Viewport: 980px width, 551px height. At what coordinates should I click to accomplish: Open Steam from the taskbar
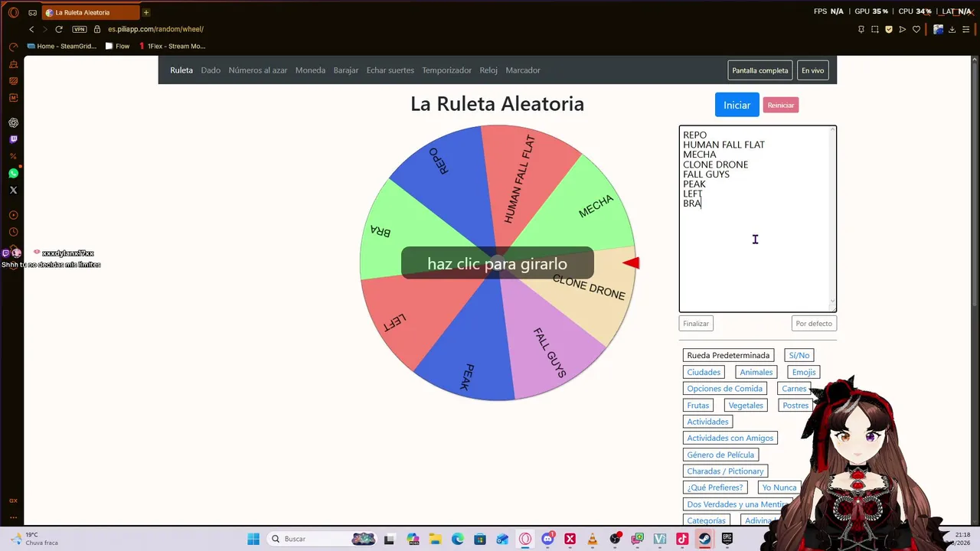tap(704, 539)
